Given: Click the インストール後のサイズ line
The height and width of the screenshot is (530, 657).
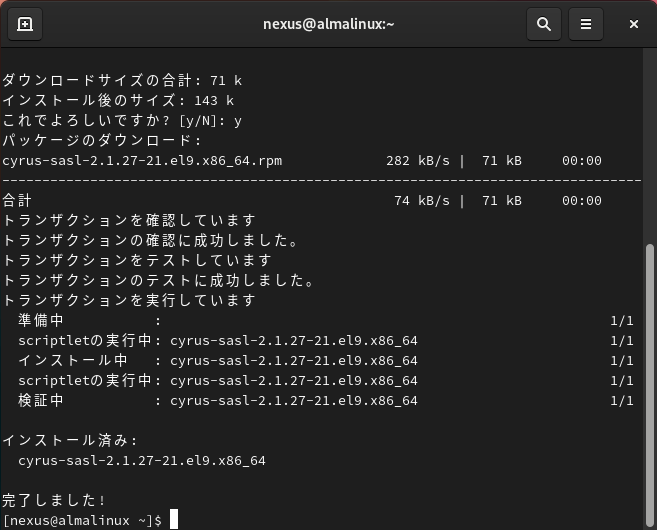Looking at the screenshot, I should pos(118,100).
